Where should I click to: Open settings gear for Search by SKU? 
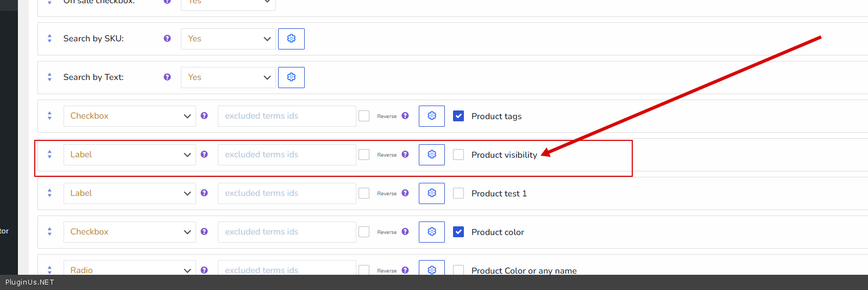291,39
